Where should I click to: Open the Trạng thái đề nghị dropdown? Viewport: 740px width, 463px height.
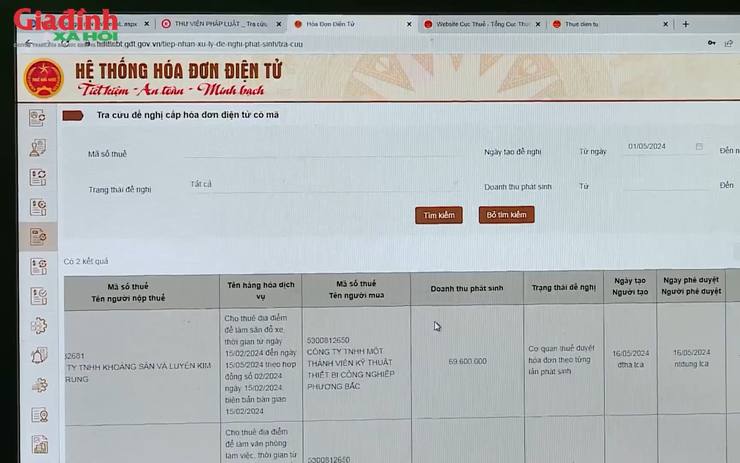(x=300, y=185)
